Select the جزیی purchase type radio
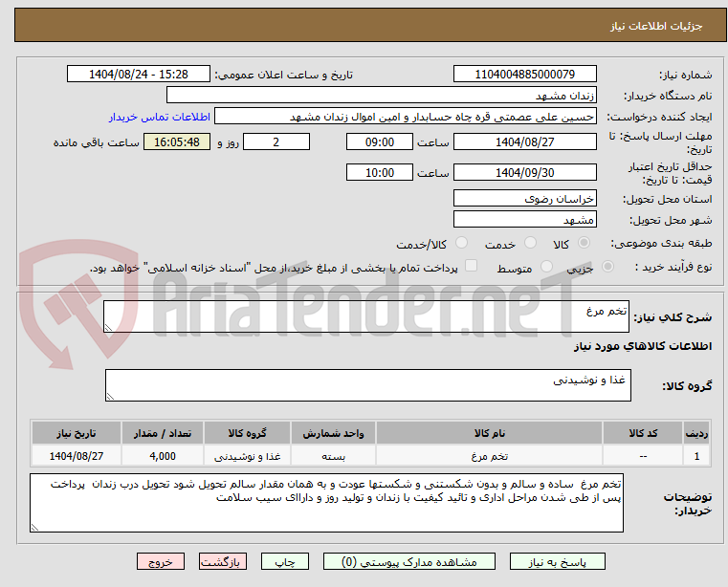The image size is (728, 587). coord(607,267)
